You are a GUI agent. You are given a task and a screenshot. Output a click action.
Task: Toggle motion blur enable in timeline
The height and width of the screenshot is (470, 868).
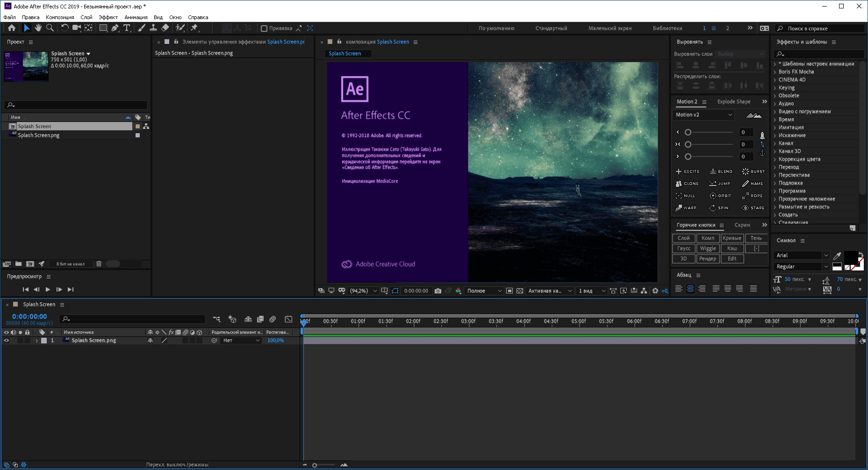tap(273, 319)
